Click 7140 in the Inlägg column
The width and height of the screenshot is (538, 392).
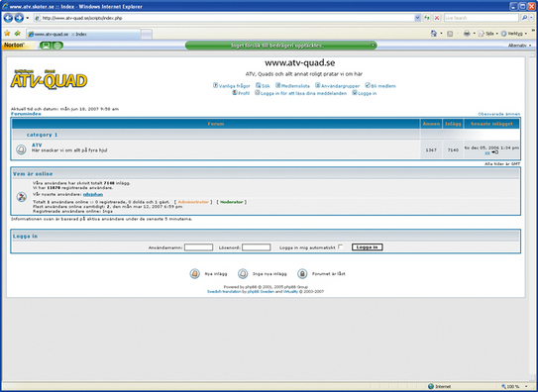[453, 149]
